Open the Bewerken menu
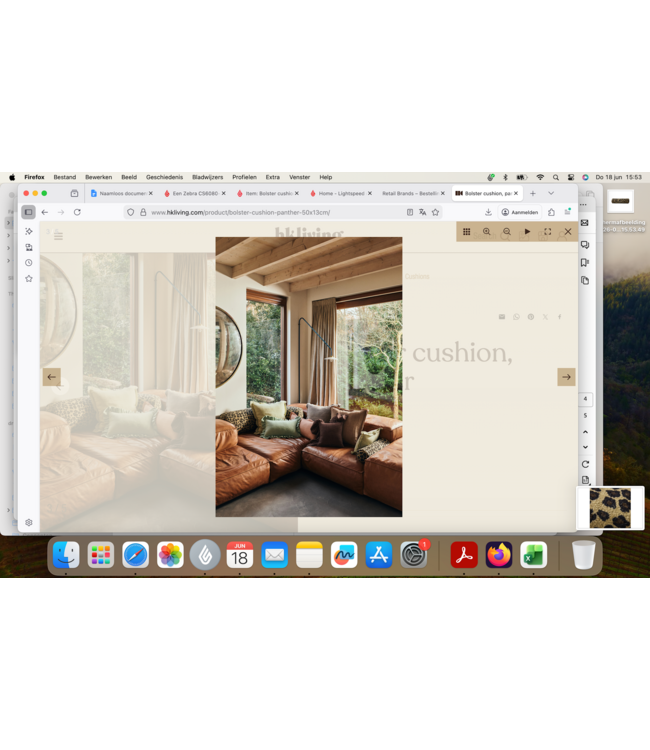 99,177
